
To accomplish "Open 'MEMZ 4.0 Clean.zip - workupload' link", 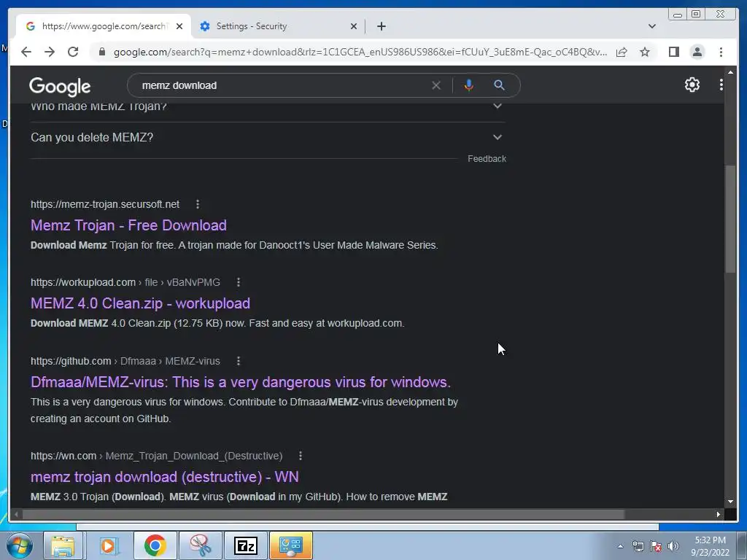I will click(x=141, y=303).
